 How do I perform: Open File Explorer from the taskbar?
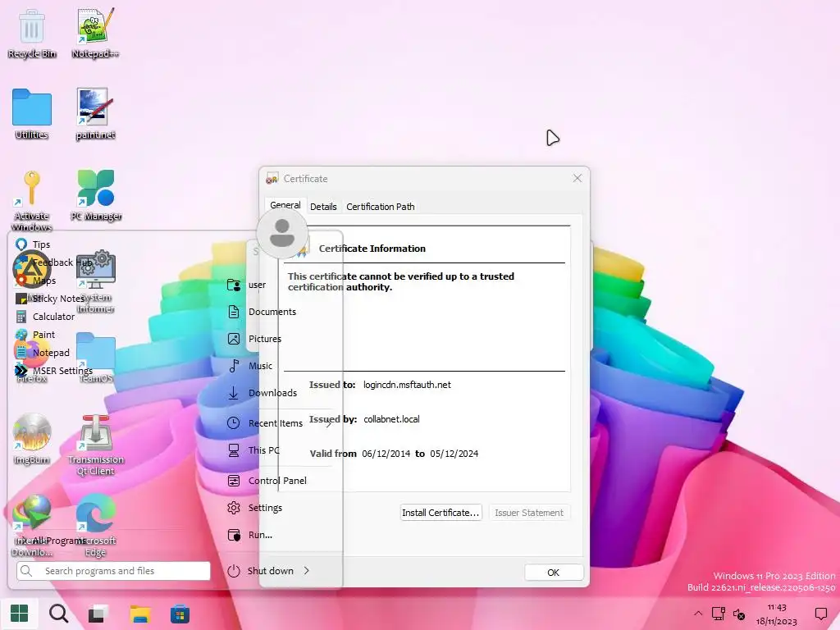pyautogui.click(x=139, y=614)
